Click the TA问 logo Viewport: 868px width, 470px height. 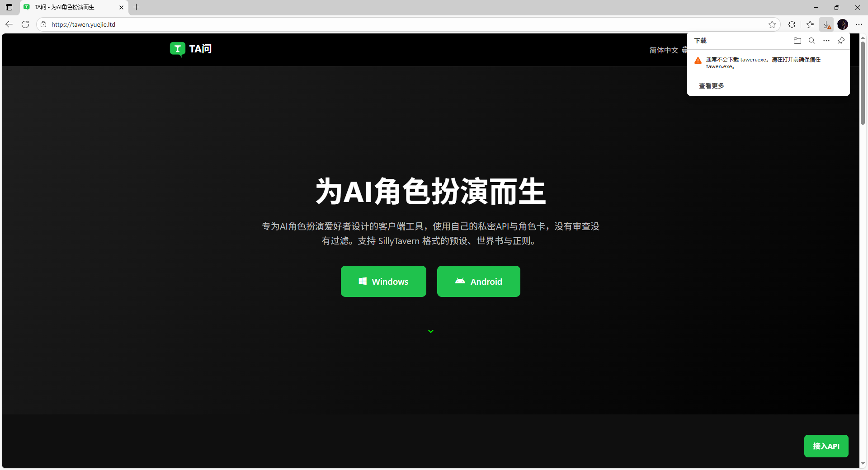pos(191,49)
